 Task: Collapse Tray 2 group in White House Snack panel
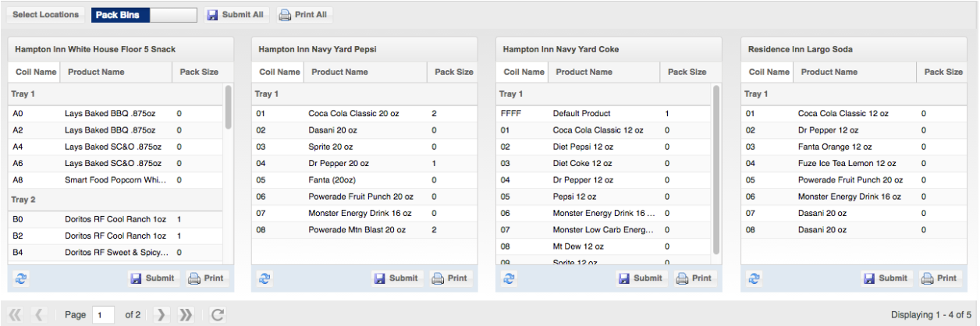(x=115, y=200)
